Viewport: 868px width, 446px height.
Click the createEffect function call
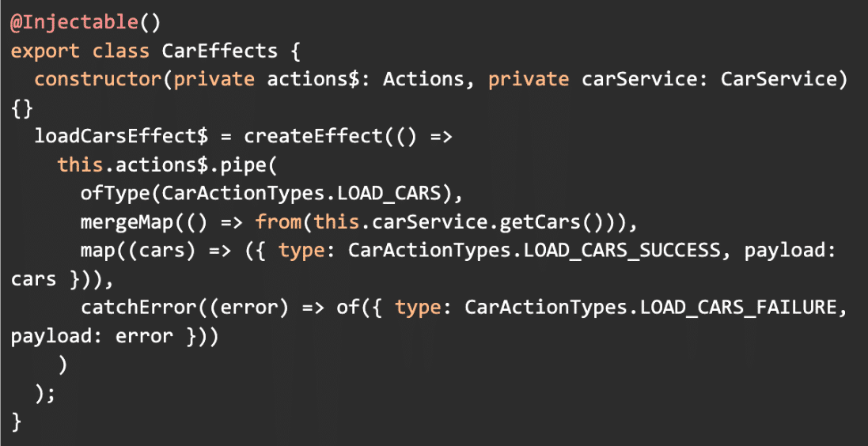click(x=313, y=136)
